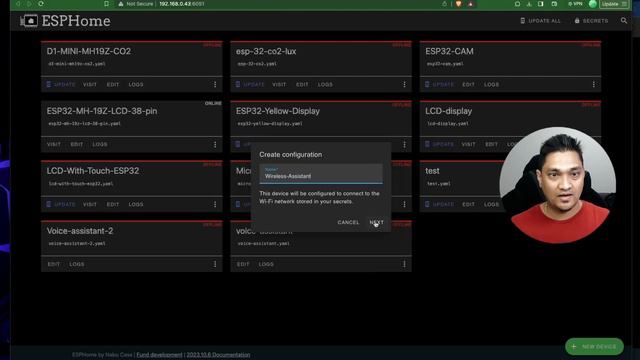Open LOGS for voice-assistant card
640x360 pixels.
(x=266, y=264)
